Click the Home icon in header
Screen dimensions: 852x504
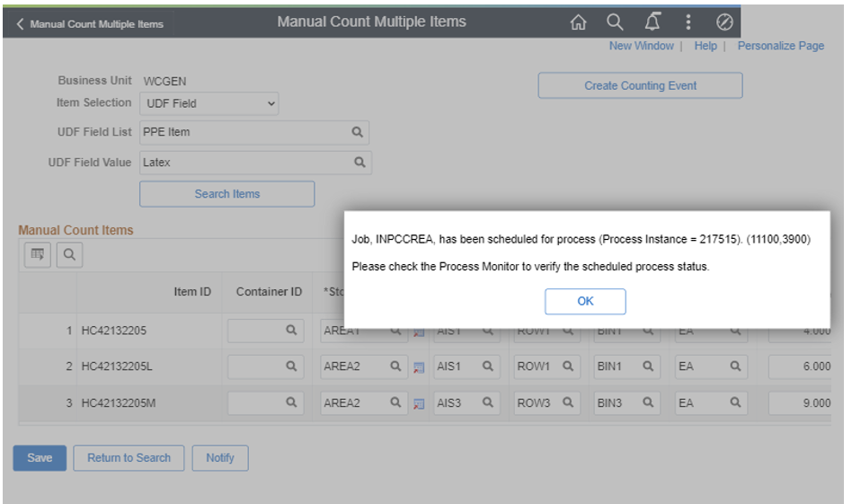coord(579,22)
